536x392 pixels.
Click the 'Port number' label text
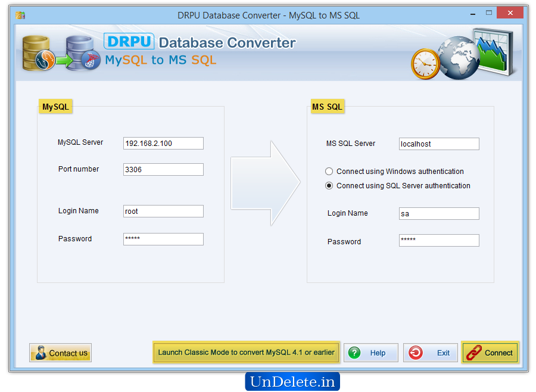(x=78, y=169)
